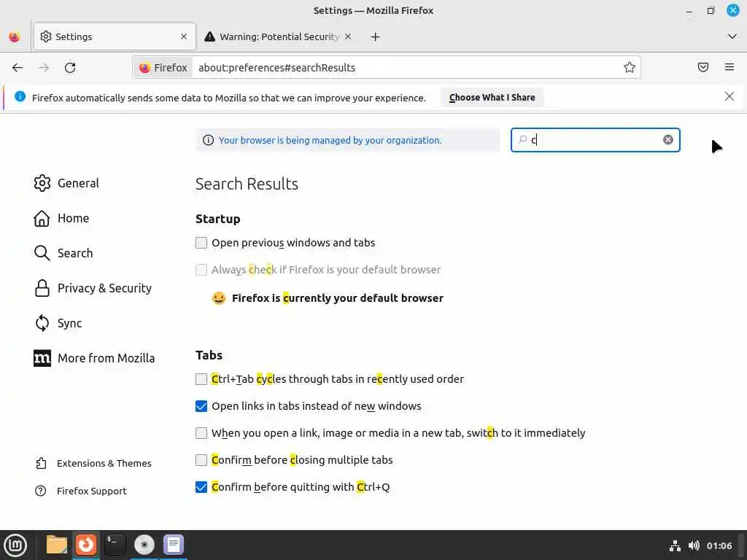This screenshot has width=747, height=560.
Task: Go back with the back arrow
Action: (18, 68)
